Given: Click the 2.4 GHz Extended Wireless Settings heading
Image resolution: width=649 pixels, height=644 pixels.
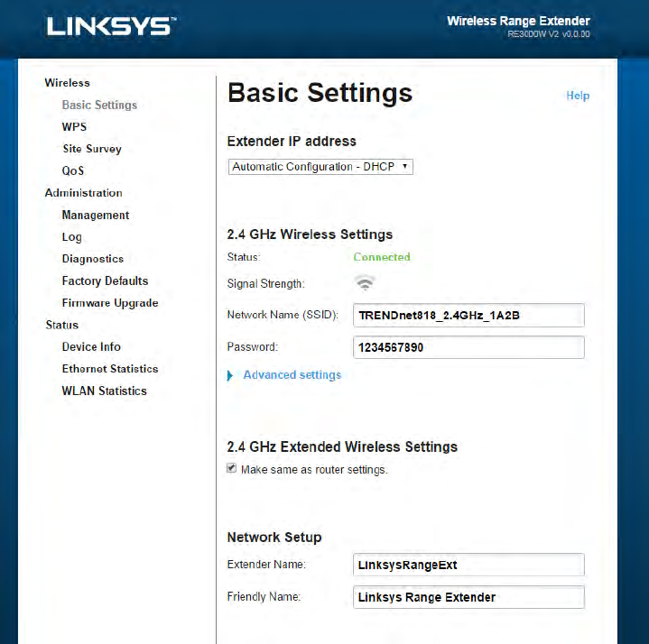Looking at the screenshot, I should pos(342,446).
